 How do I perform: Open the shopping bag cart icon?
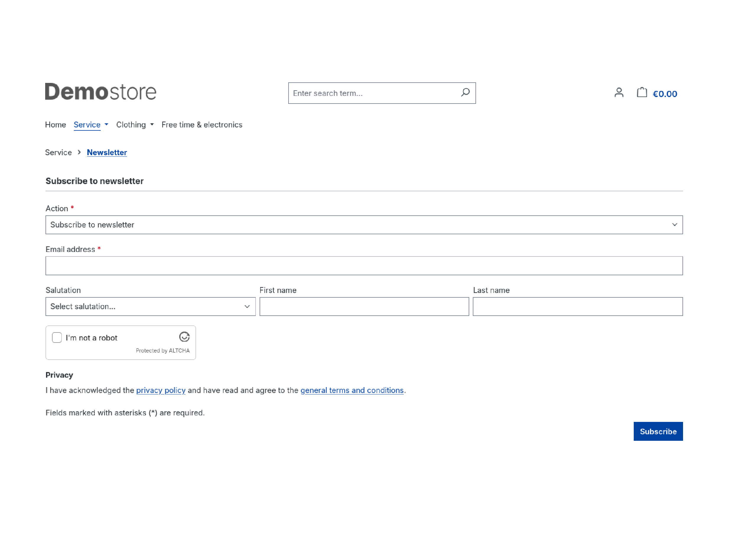pos(642,92)
